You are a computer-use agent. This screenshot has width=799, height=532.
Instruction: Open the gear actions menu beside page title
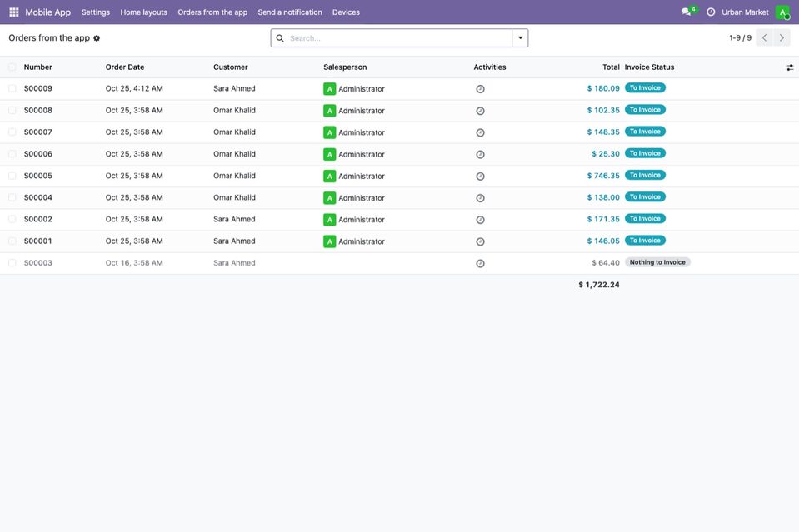(x=97, y=38)
